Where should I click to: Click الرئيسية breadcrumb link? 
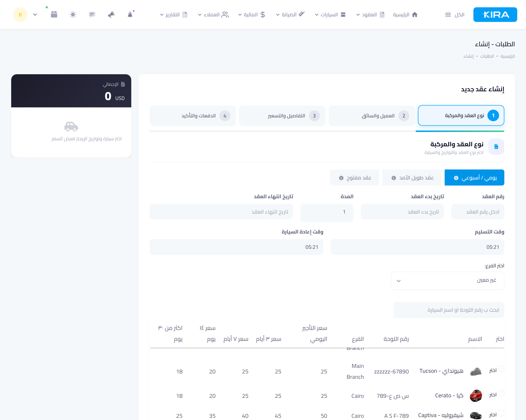click(507, 56)
